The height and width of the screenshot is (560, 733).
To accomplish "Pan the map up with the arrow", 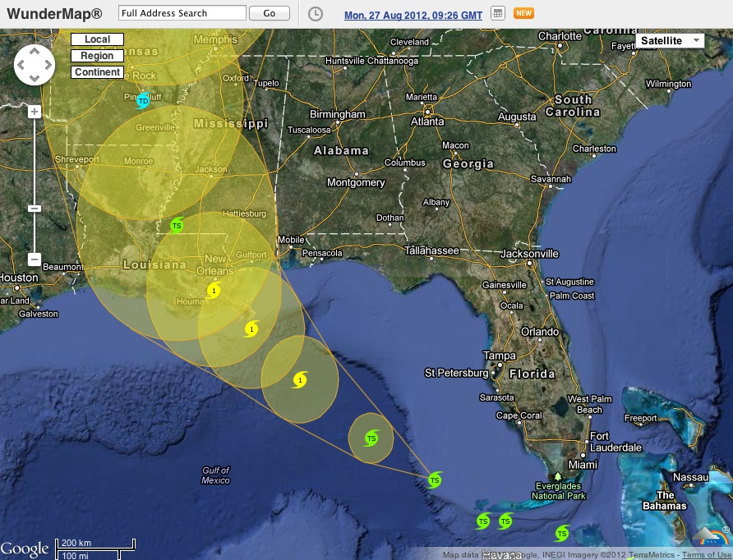I will [x=35, y=51].
